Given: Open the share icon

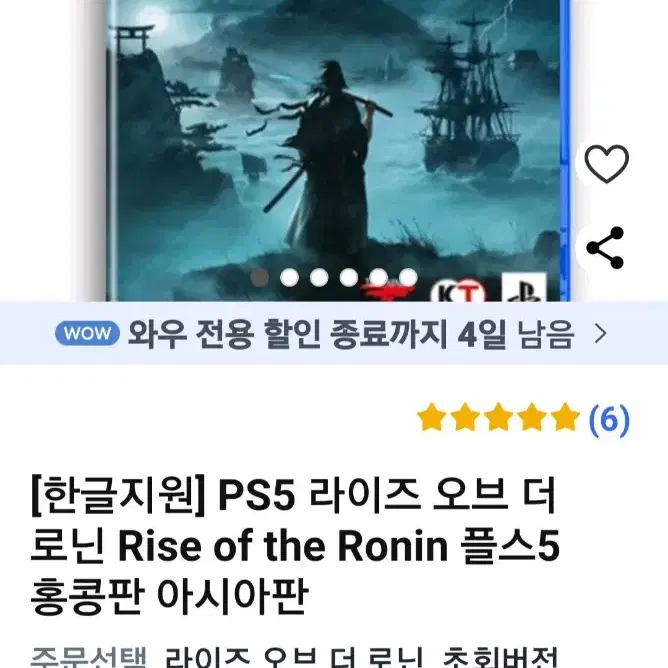Looking at the screenshot, I should click(605, 248).
